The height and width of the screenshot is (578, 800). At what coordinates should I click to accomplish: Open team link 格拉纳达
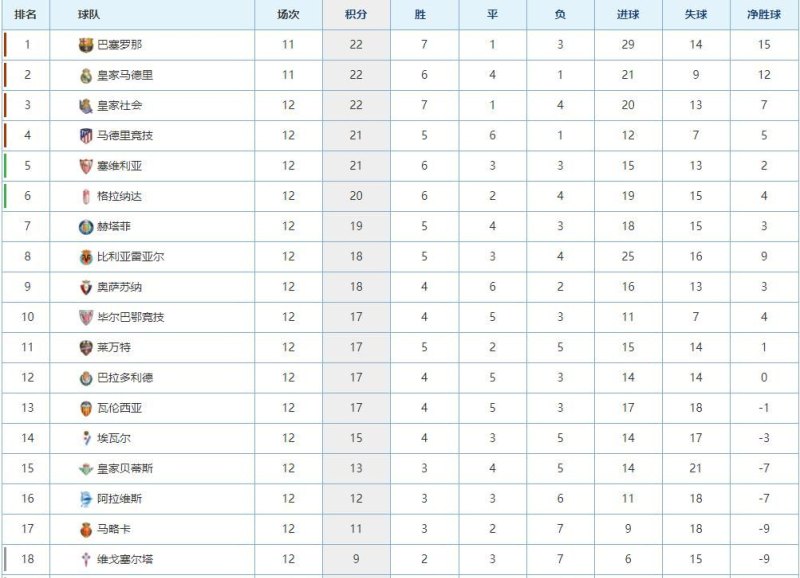[x=119, y=196]
